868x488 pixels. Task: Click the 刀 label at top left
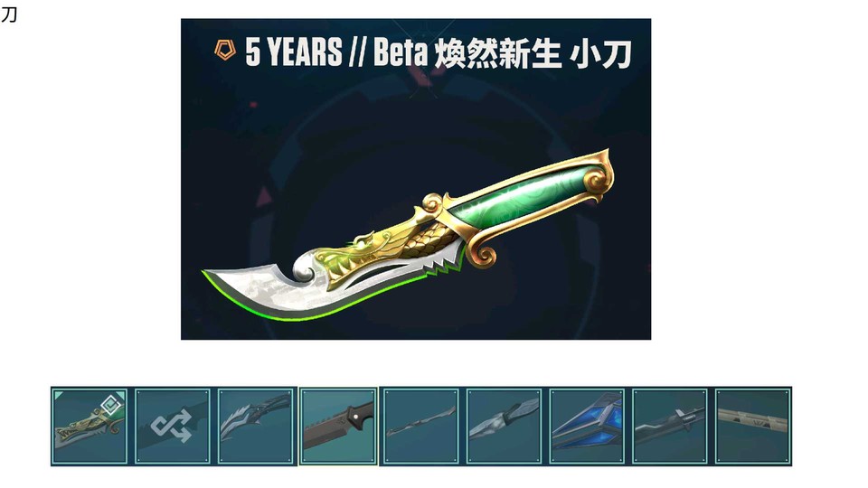coord(9,14)
